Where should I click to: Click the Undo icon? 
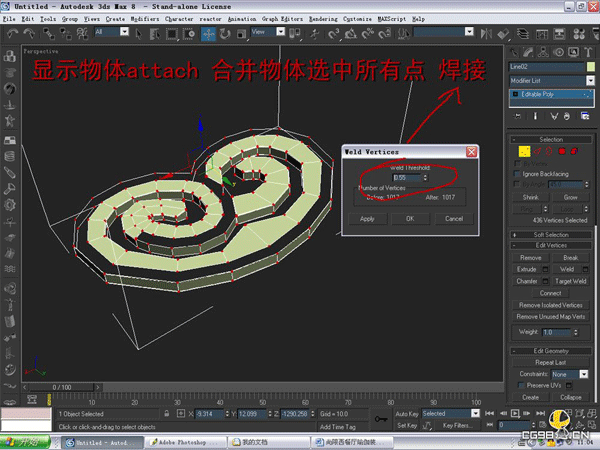click(13, 34)
